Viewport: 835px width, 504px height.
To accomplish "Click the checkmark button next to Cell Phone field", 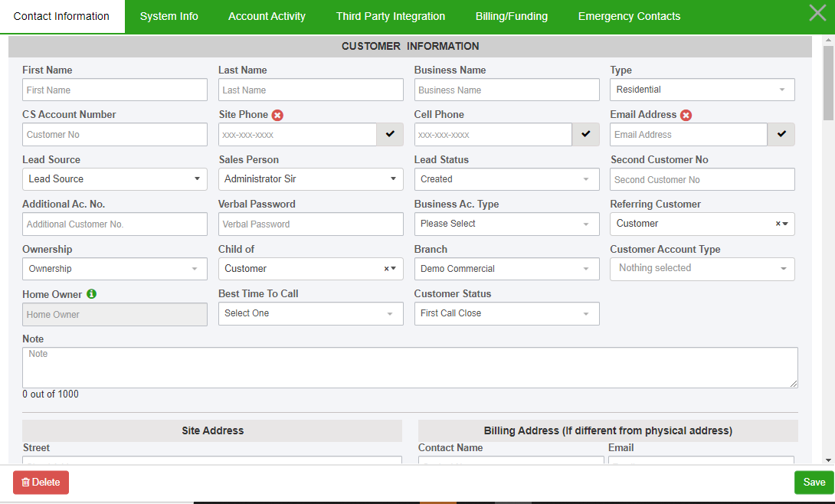I will pyautogui.click(x=586, y=135).
